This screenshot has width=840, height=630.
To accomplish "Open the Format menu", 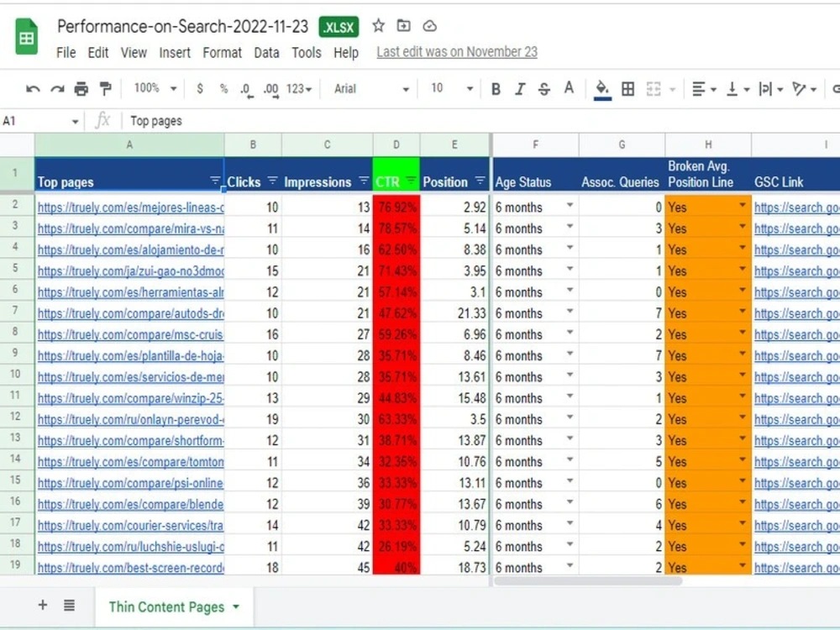I will [x=222, y=52].
